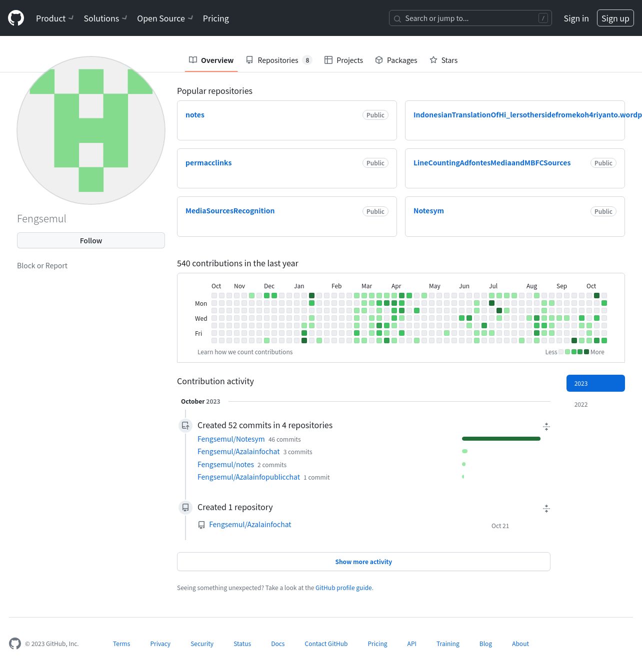This screenshot has height=672, width=642.
Task: Open the Blog footer link
Action: click(x=485, y=644)
